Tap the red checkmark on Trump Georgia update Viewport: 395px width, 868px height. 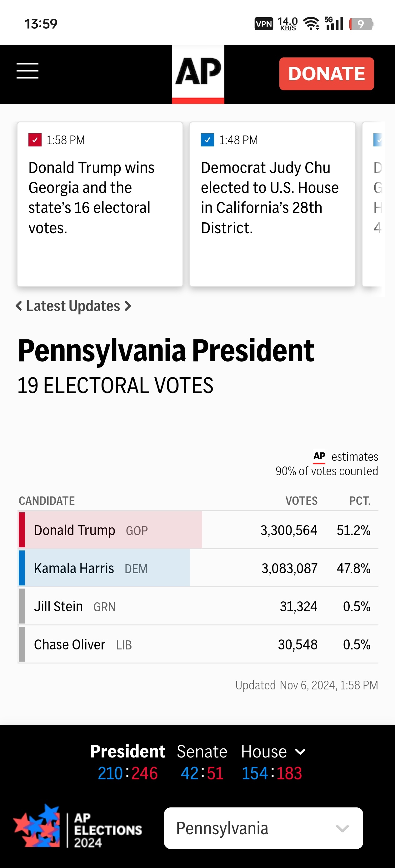tap(35, 140)
